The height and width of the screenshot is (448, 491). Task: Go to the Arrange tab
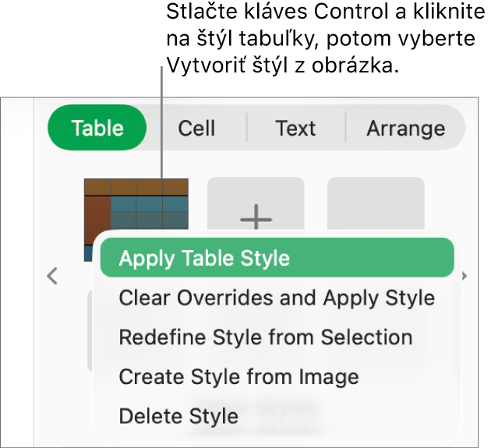pos(405,128)
